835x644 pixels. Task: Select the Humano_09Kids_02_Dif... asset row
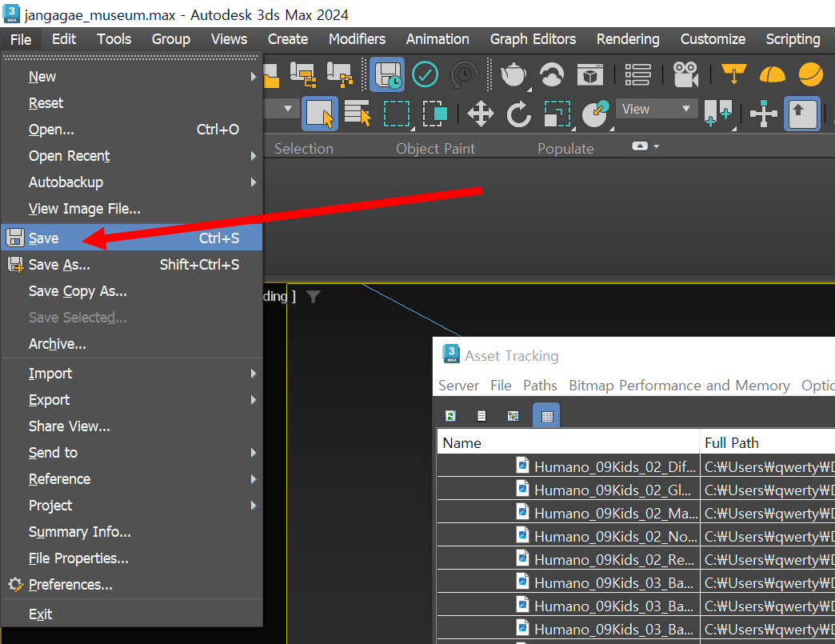[636, 466]
